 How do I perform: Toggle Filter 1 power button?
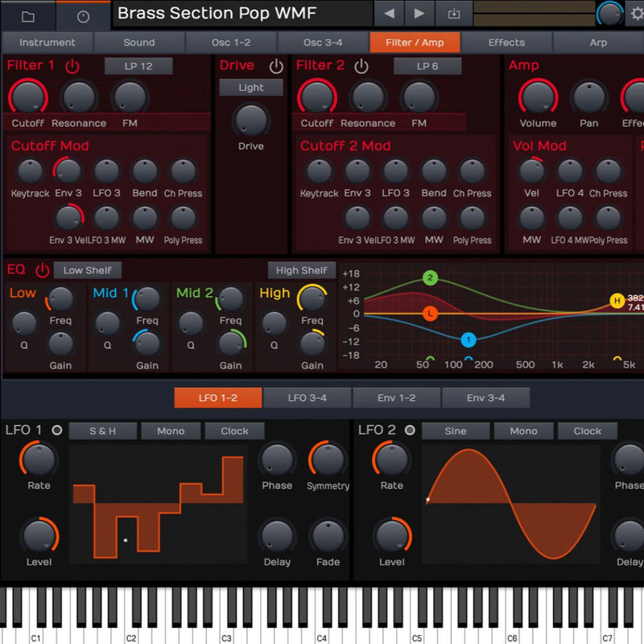coord(72,66)
